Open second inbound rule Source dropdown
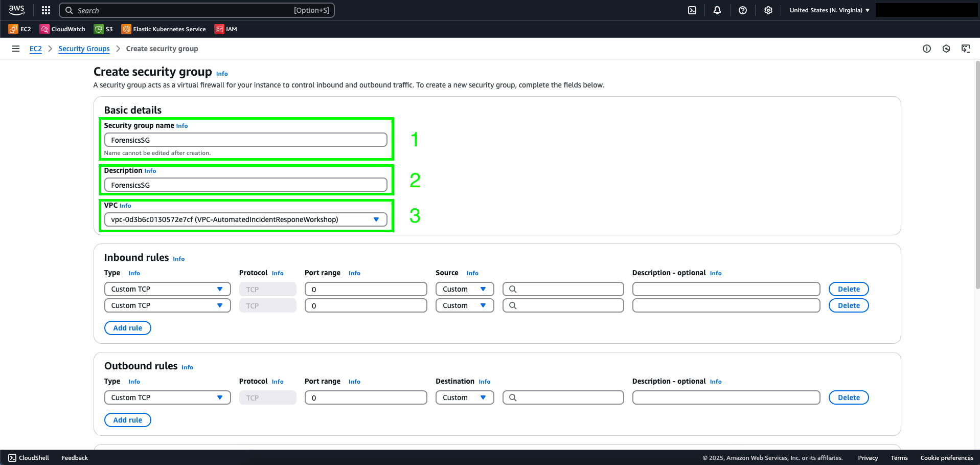 (465, 305)
